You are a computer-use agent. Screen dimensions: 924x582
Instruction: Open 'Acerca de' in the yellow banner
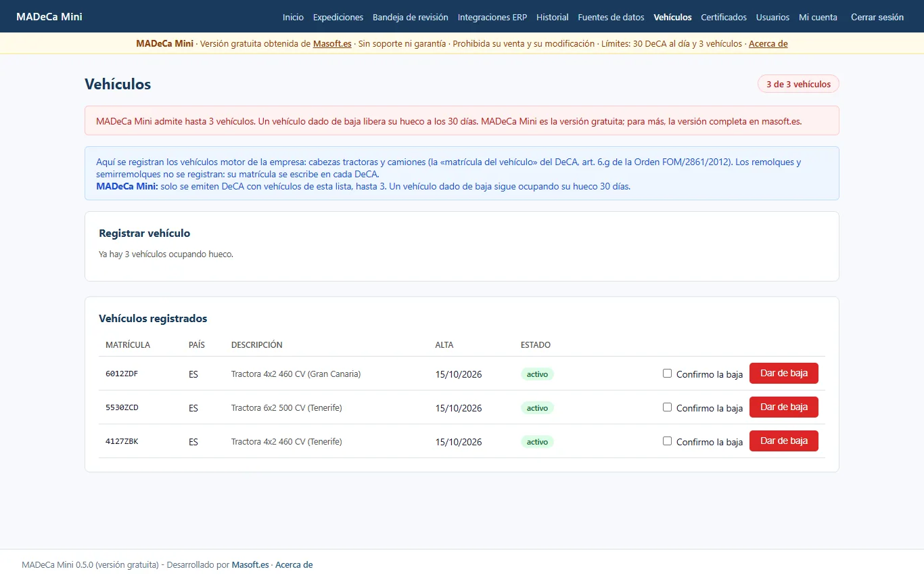click(768, 44)
